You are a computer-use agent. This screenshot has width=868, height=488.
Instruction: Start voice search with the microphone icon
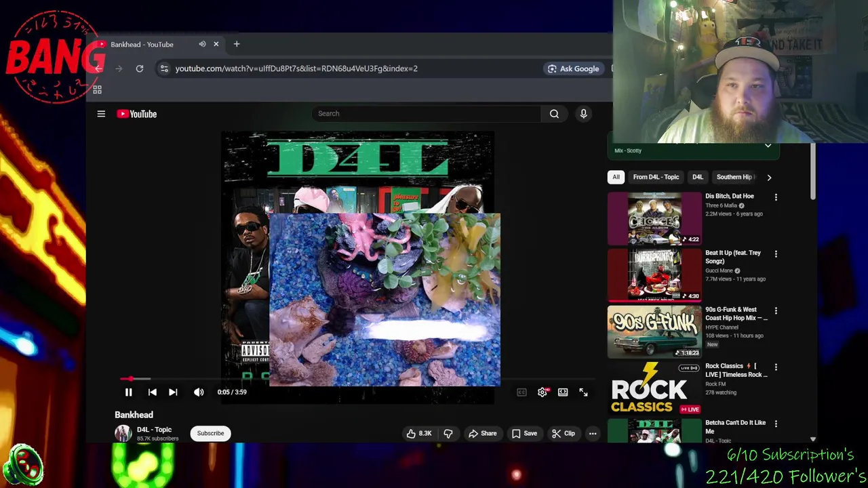coord(583,114)
